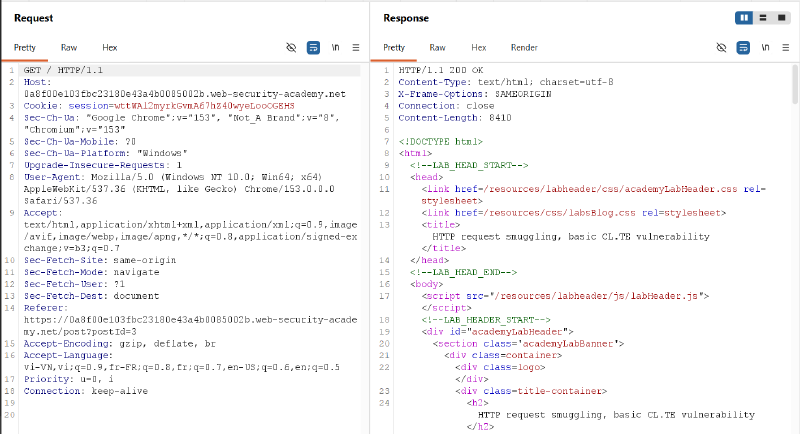Click the Referer header name
The width and height of the screenshot is (800, 434).
click(46, 308)
